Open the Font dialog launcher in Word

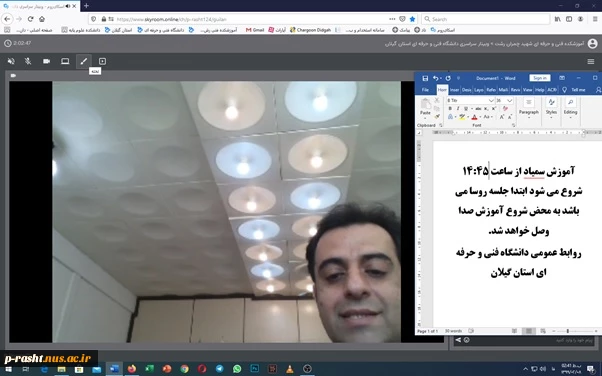[513, 125]
